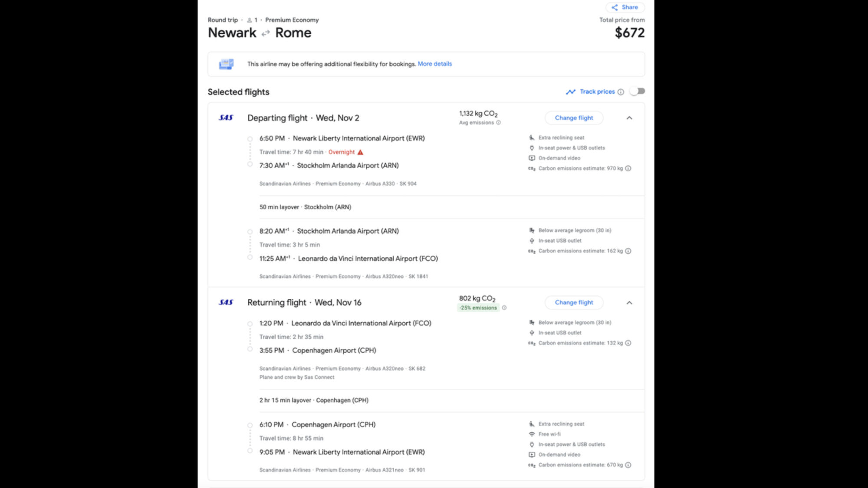The image size is (868, 488).
Task: Click the swap arrows between Newark and Rome
Action: click(x=265, y=33)
